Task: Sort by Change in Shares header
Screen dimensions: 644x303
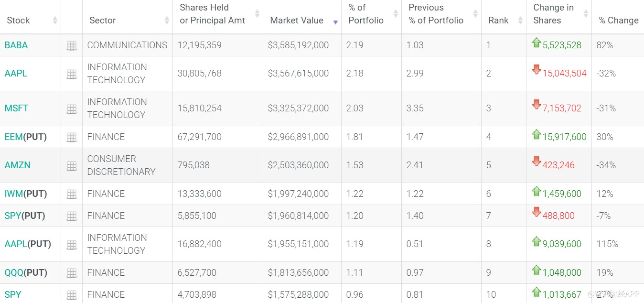Action: click(586, 14)
